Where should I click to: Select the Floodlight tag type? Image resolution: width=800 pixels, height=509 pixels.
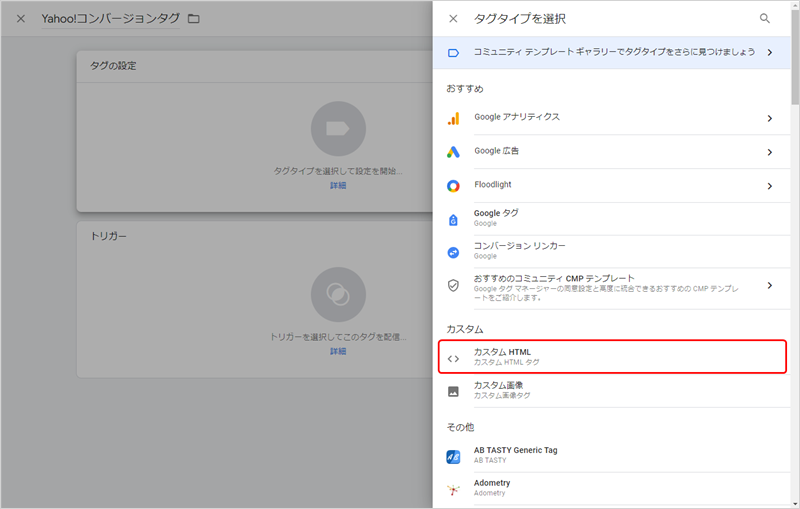pyautogui.click(x=612, y=185)
